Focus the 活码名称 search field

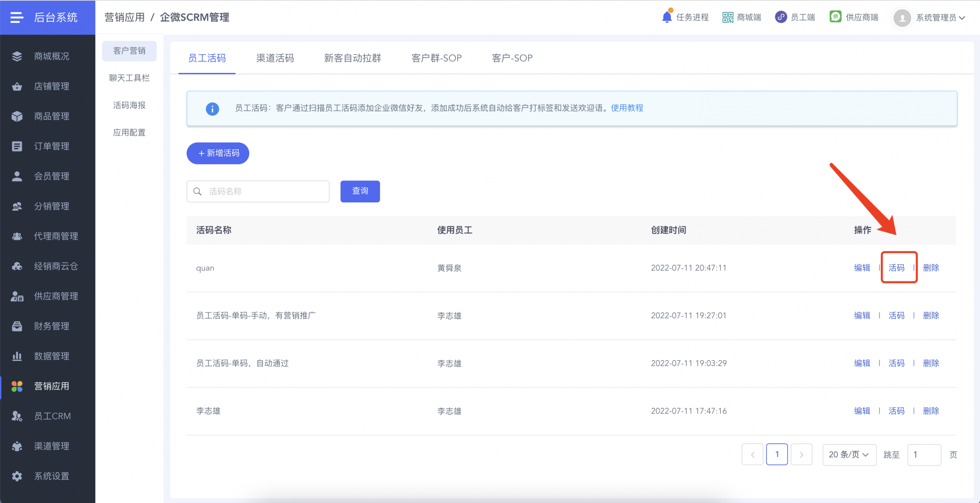coord(258,191)
